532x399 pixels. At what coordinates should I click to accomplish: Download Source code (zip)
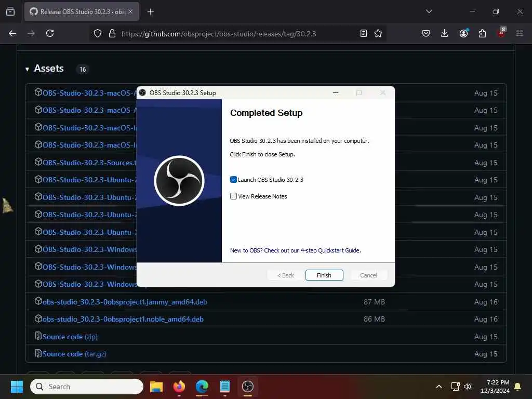point(70,337)
